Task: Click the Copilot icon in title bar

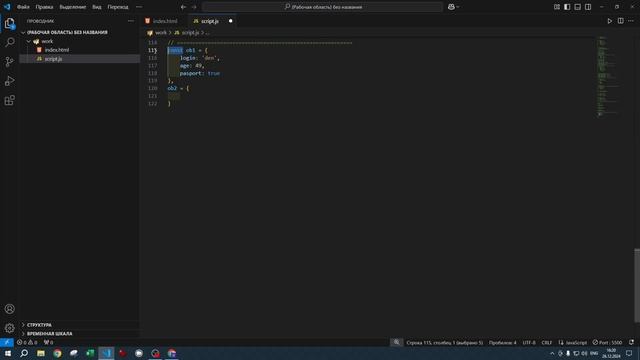Action: point(451,7)
